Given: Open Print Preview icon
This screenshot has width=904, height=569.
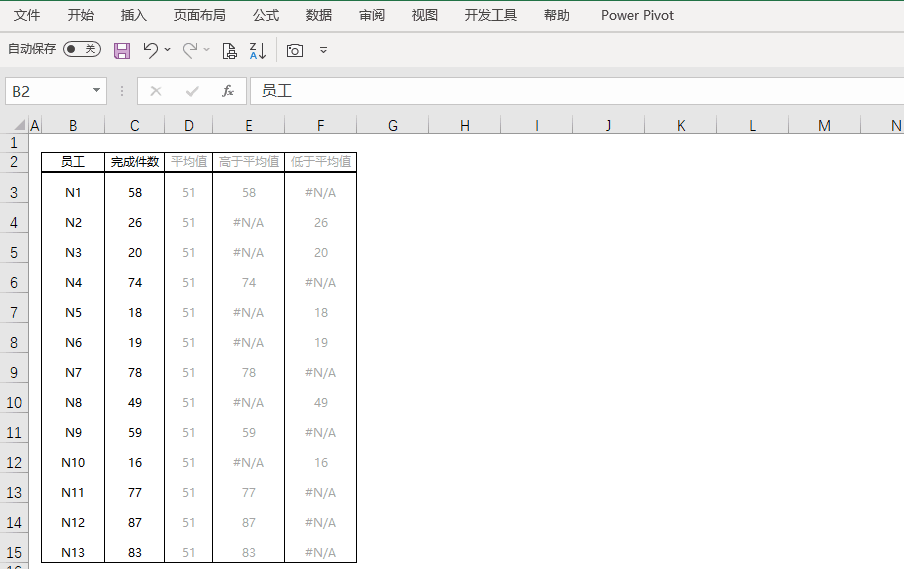Looking at the screenshot, I should click(x=229, y=51).
